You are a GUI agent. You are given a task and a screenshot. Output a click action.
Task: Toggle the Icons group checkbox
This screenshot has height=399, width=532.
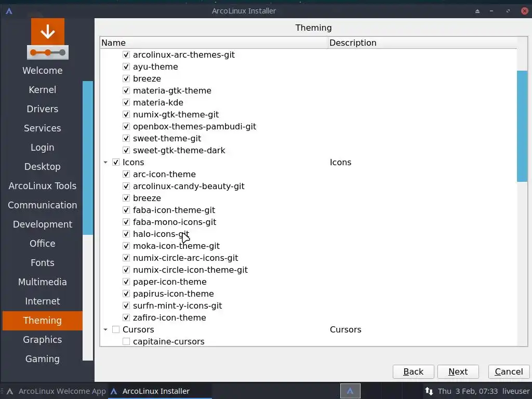coord(116,162)
